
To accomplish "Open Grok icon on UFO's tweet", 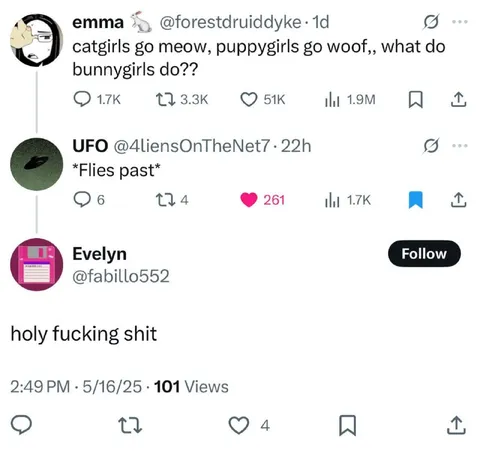I will click(x=431, y=146).
